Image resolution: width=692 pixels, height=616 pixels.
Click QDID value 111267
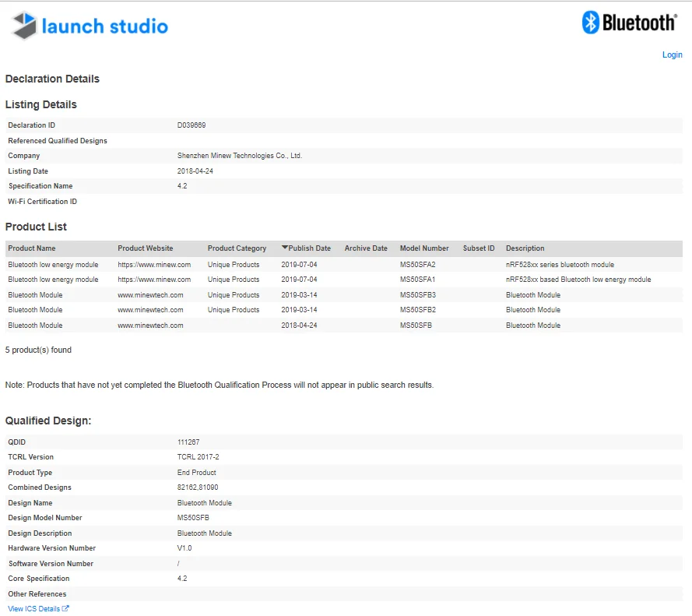coord(188,442)
